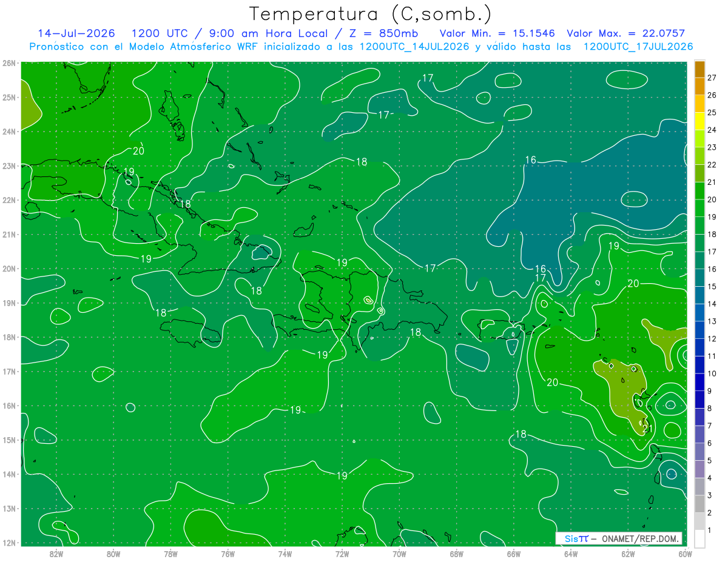Click the '70W' longitude axis label

point(399,554)
